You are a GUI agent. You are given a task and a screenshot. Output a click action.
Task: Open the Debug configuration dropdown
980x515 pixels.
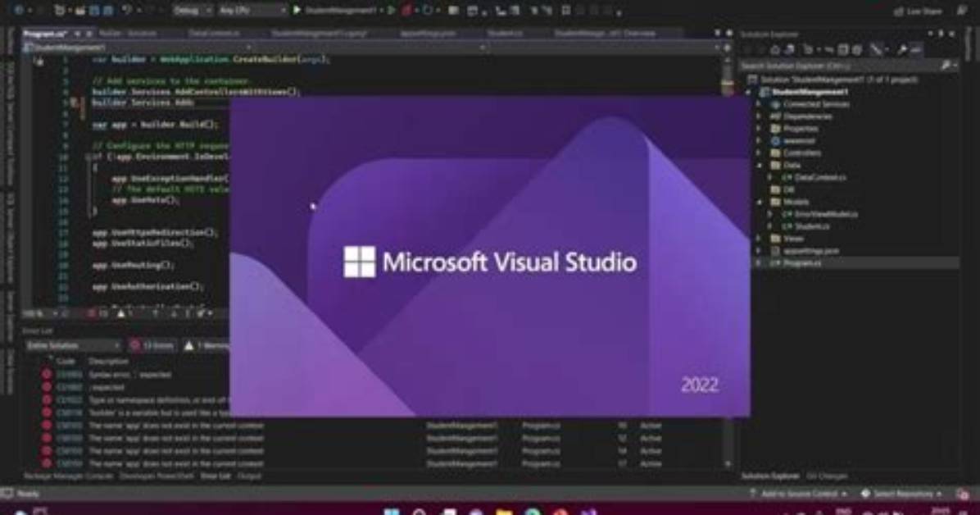[x=192, y=10]
